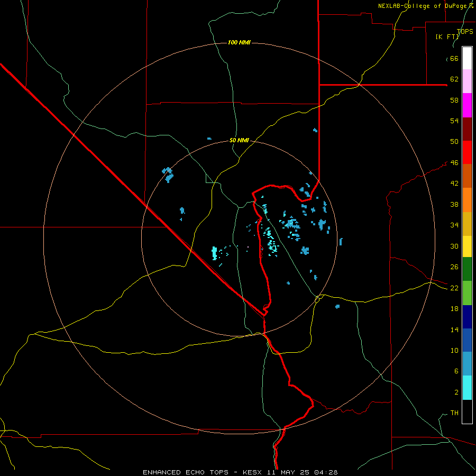476x476 pixels.
Task: Click the 58 value on the legend scale
Action: click(x=454, y=100)
